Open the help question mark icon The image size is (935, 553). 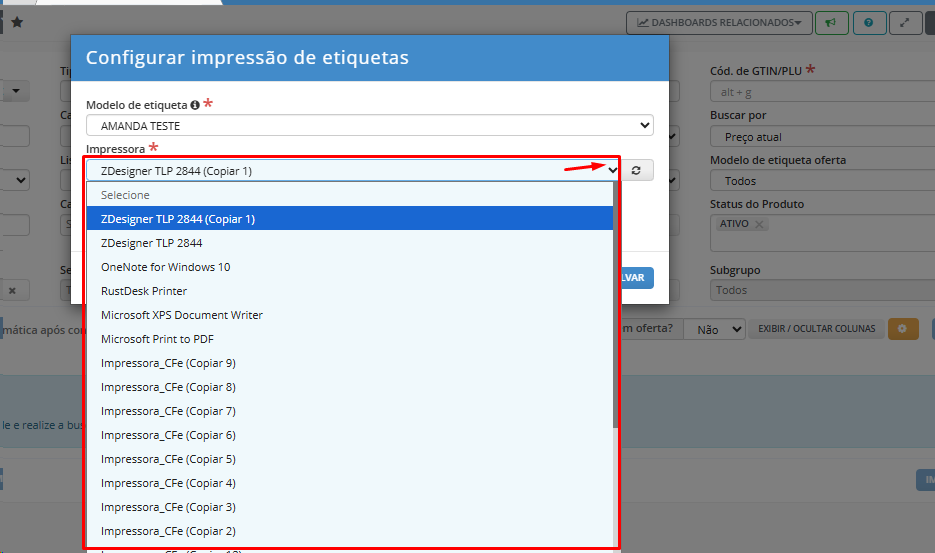pos(868,22)
